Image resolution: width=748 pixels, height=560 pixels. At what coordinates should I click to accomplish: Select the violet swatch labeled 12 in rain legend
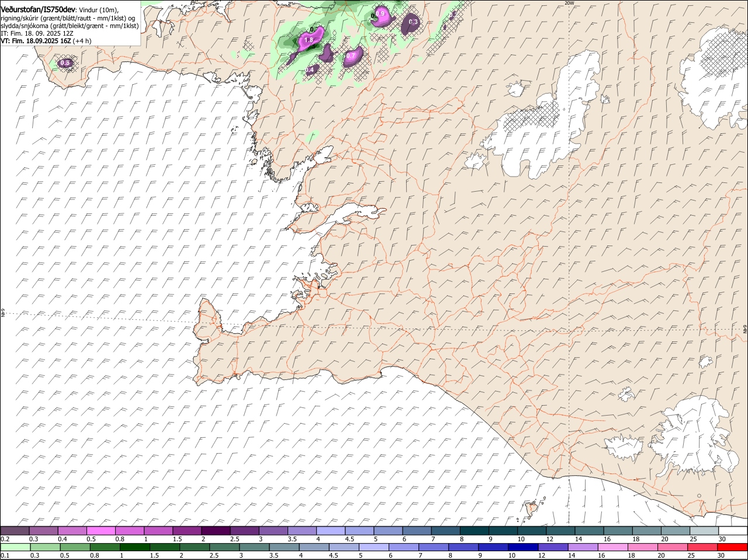(x=553, y=547)
